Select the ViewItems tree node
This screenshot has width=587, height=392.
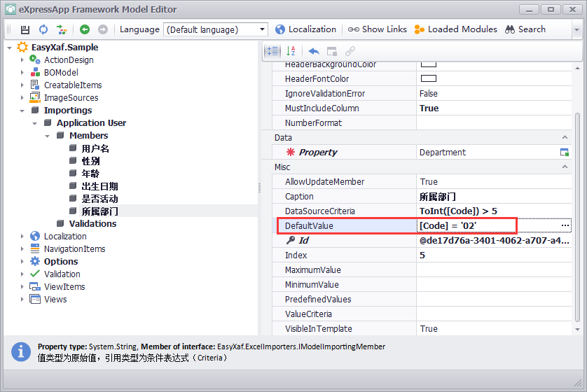[x=64, y=287]
